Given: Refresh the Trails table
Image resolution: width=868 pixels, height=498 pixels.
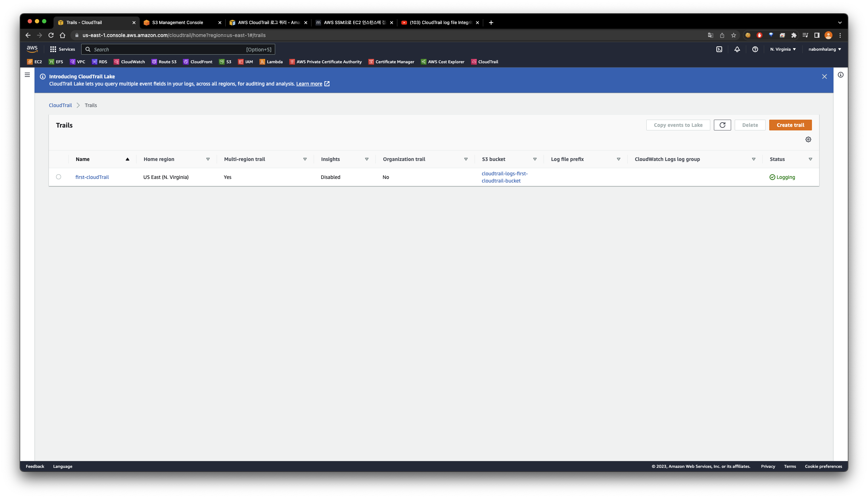Looking at the screenshot, I should click(x=722, y=125).
